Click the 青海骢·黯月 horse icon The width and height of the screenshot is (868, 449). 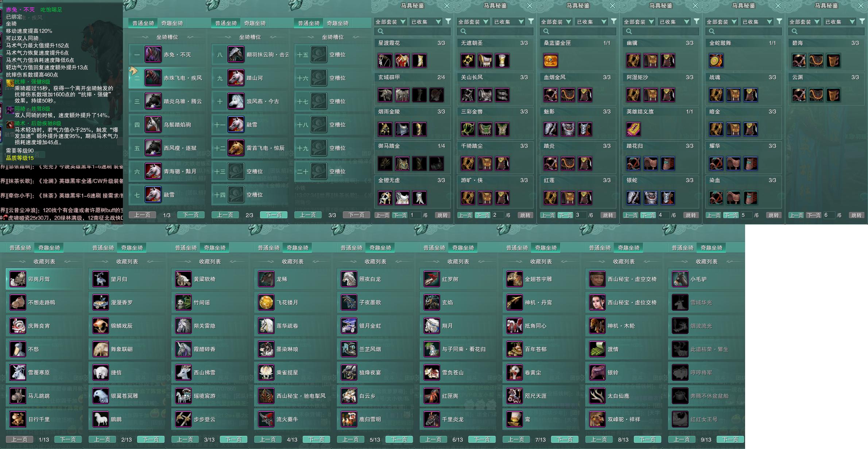(x=153, y=172)
